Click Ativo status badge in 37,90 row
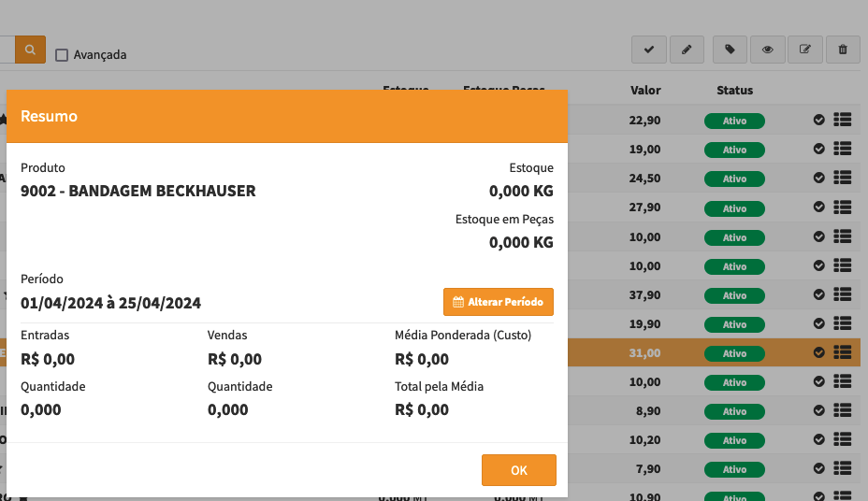This screenshot has height=501, width=868. point(734,295)
